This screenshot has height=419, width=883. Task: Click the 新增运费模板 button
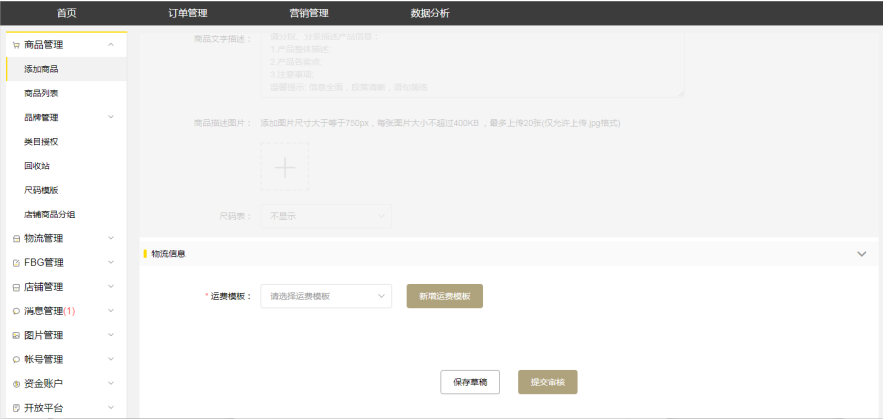pyautogui.click(x=445, y=296)
